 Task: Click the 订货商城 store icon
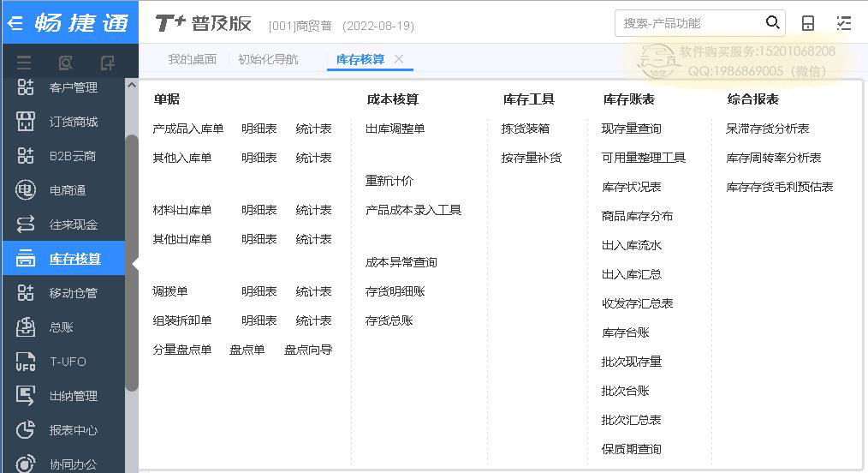coord(26,122)
